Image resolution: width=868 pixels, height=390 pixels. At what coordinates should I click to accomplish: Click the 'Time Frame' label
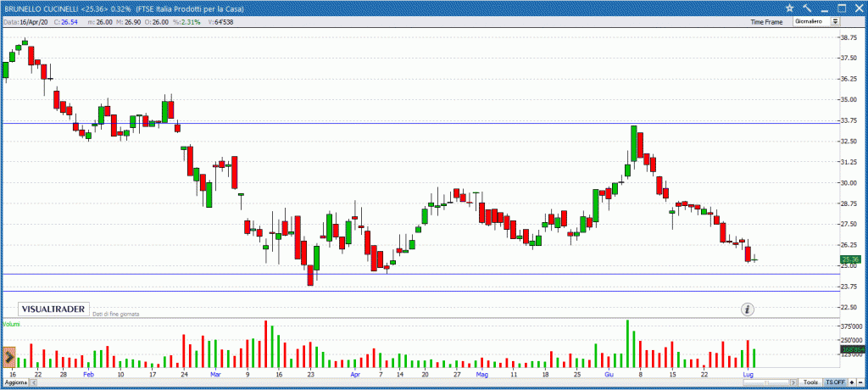tap(766, 22)
